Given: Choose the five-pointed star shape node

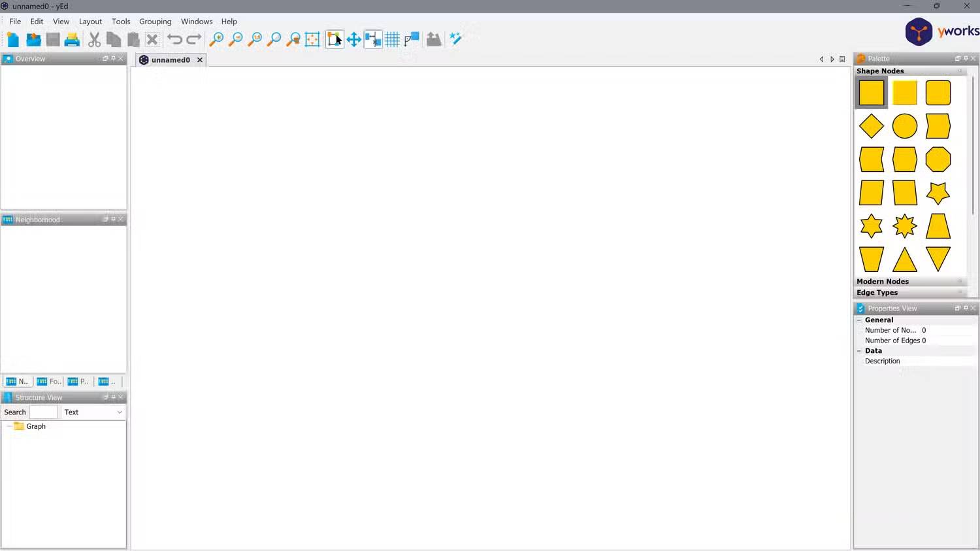Looking at the screenshot, I should (x=938, y=193).
